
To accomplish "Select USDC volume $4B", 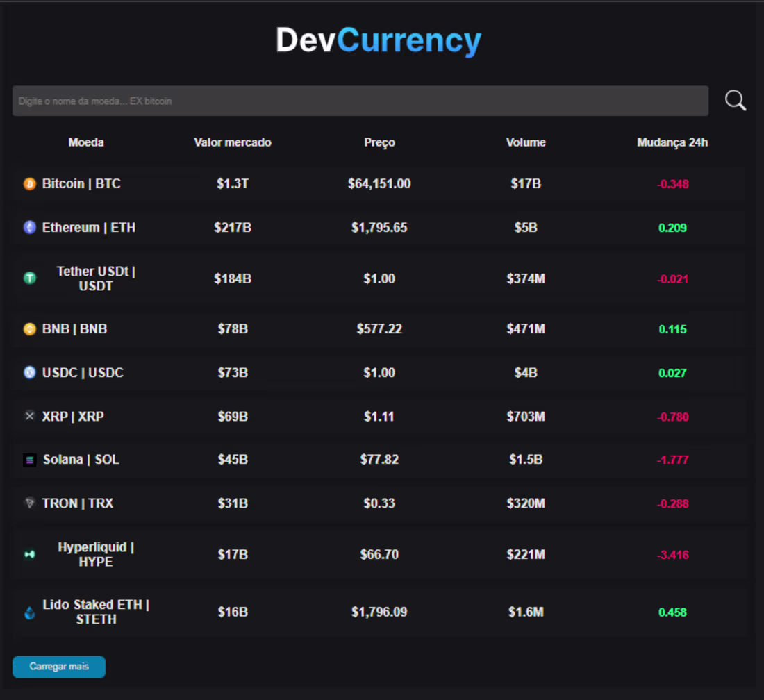I will pyautogui.click(x=526, y=373).
